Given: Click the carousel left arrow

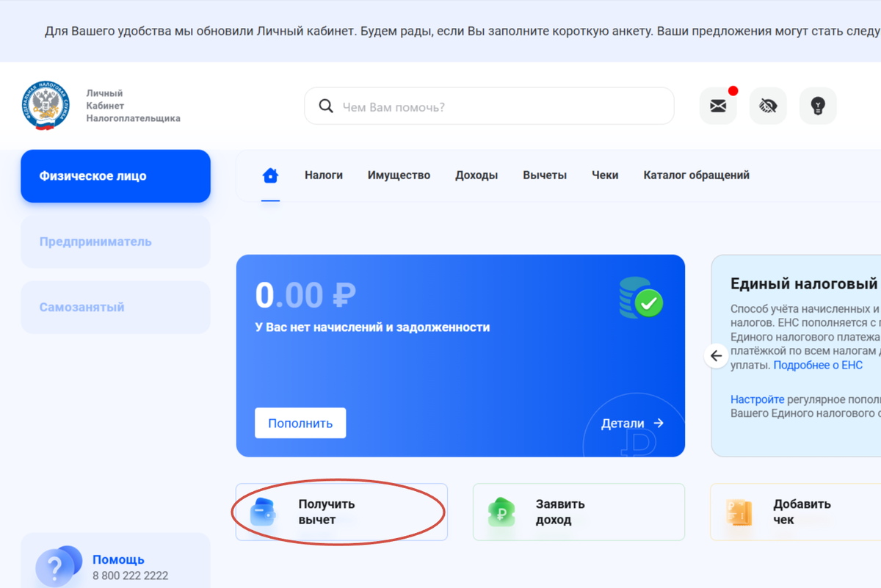Looking at the screenshot, I should click(x=716, y=356).
